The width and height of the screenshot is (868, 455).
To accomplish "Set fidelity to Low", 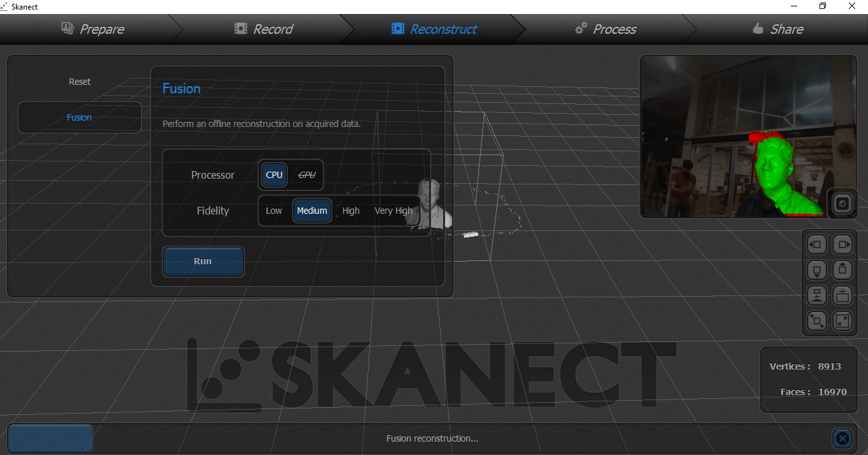I will click(x=274, y=211).
